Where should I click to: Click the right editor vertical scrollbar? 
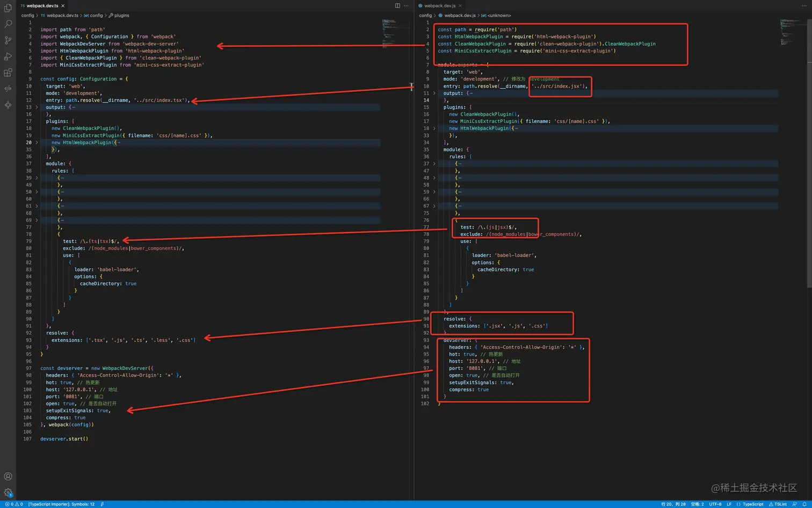tap(809, 153)
